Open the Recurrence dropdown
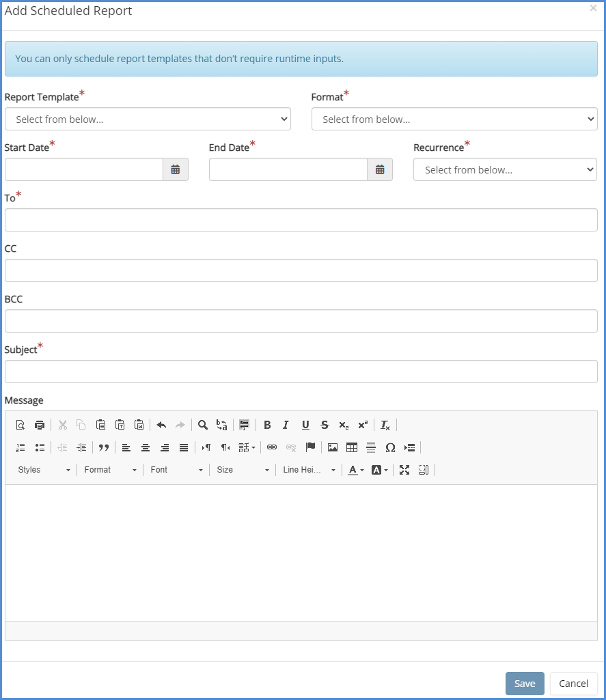This screenshot has width=606, height=700. (505, 170)
